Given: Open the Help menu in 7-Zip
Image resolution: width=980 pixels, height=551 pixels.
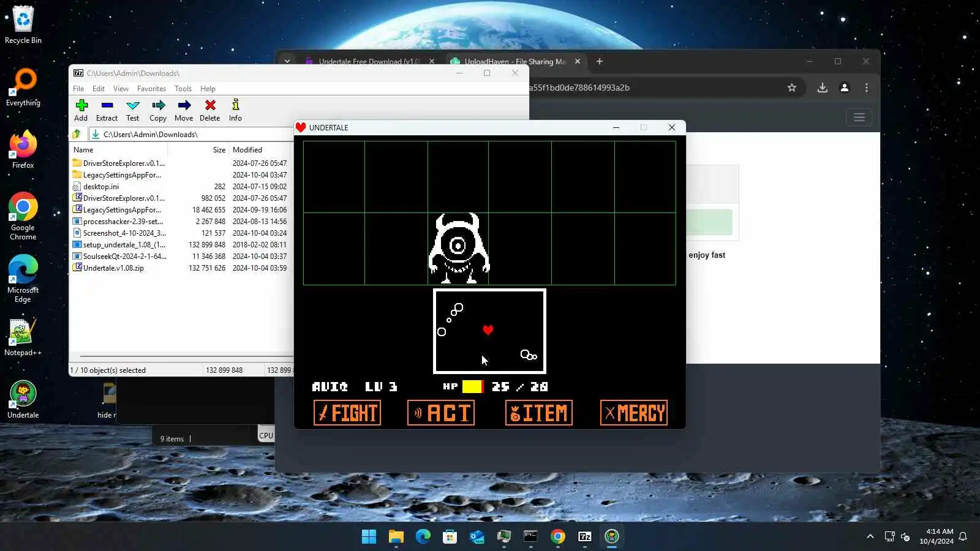Looking at the screenshot, I should [208, 89].
